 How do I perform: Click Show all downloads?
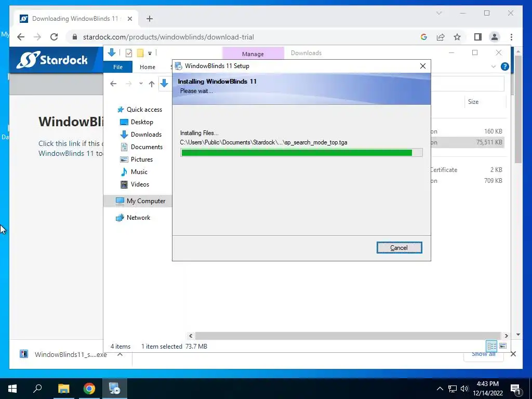[484, 354]
